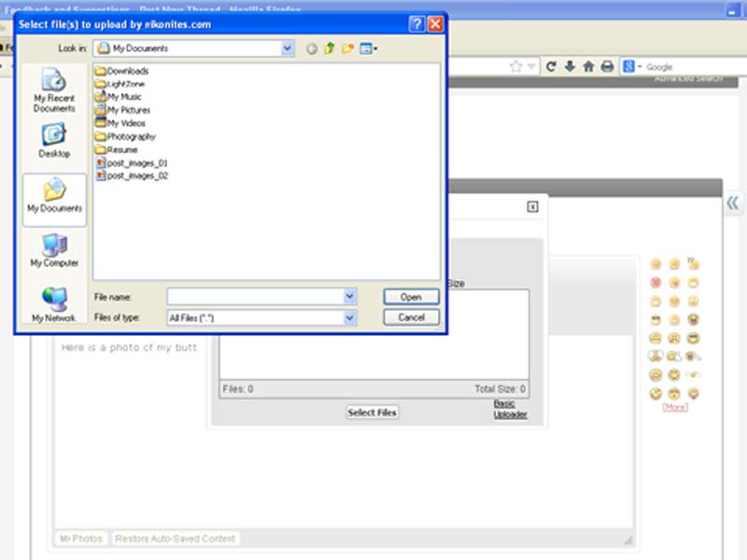
Task: Open My Computer from the sidebar
Action: pyautogui.click(x=54, y=249)
